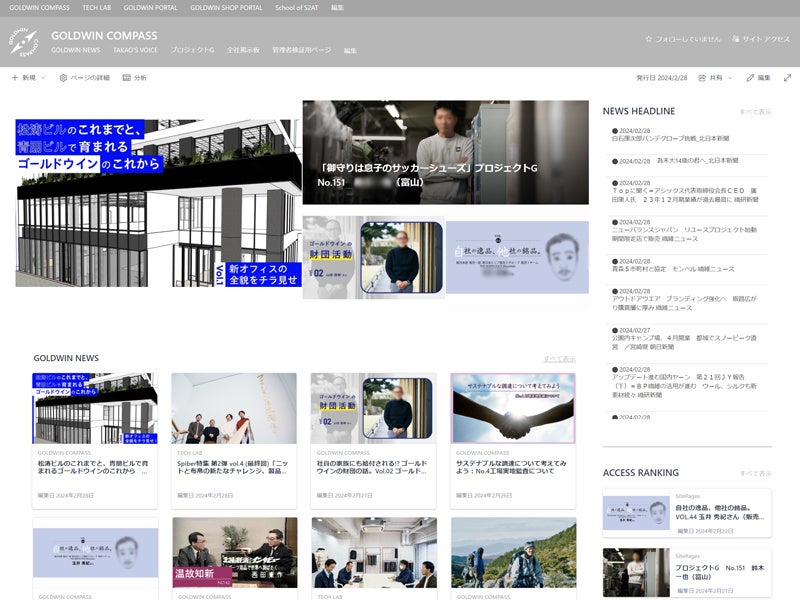Open ranking item プロジェクトG No.151

click(x=687, y=573)
